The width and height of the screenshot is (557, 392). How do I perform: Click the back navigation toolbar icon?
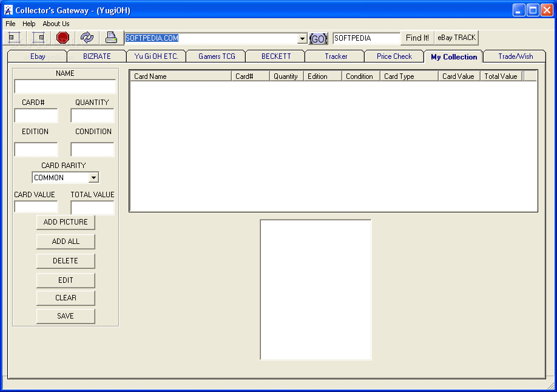[x=14, y=37]
